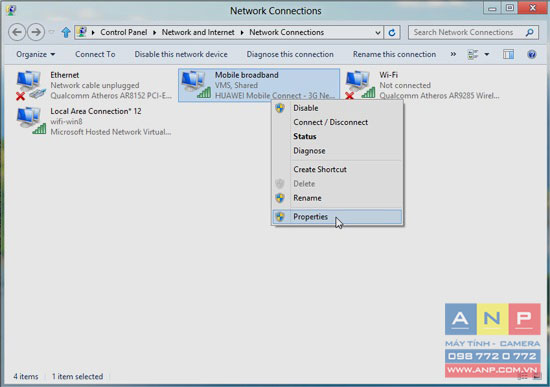Expand arrow before Control Panel breadcrumb
This screenshot has height=387, width=550.
pos(93,33)
